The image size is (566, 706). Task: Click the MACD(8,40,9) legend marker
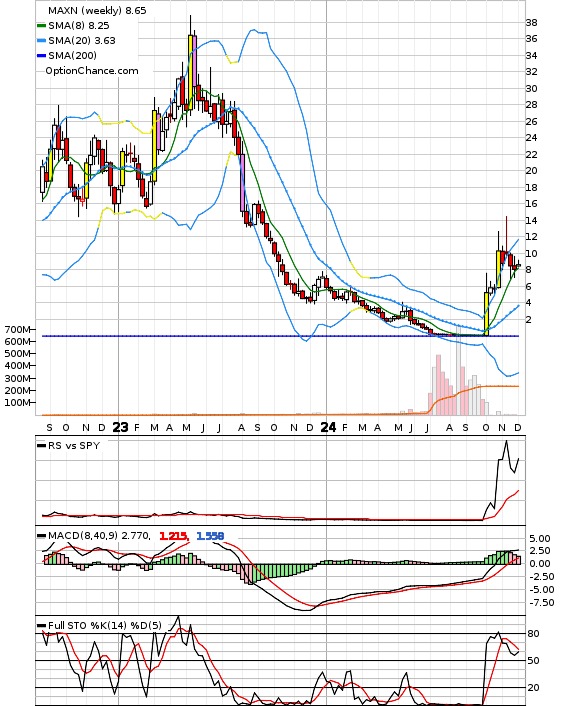point(41,536)
